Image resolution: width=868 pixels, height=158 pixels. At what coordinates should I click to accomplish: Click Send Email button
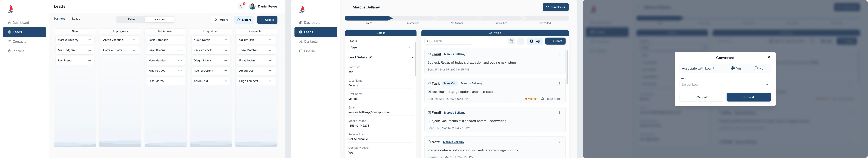pyautogui.click(x=556, y=7)
